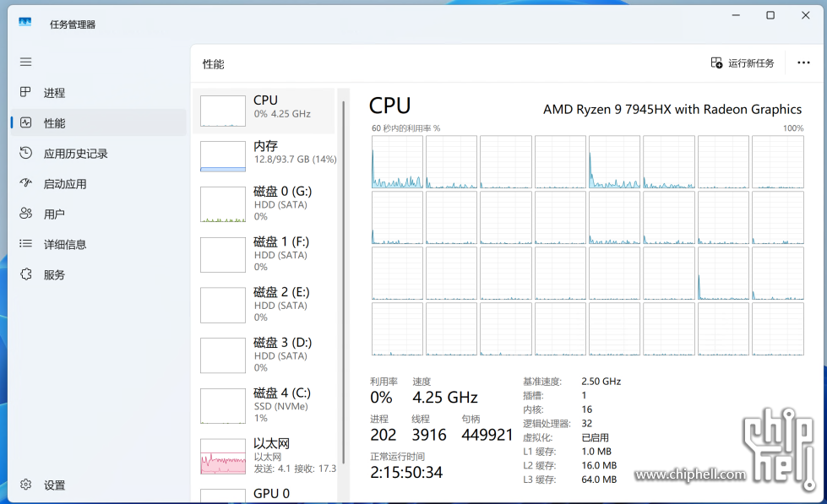Click the 启动应用 gauge icon
827x504 pixels.
coord(26,183)
